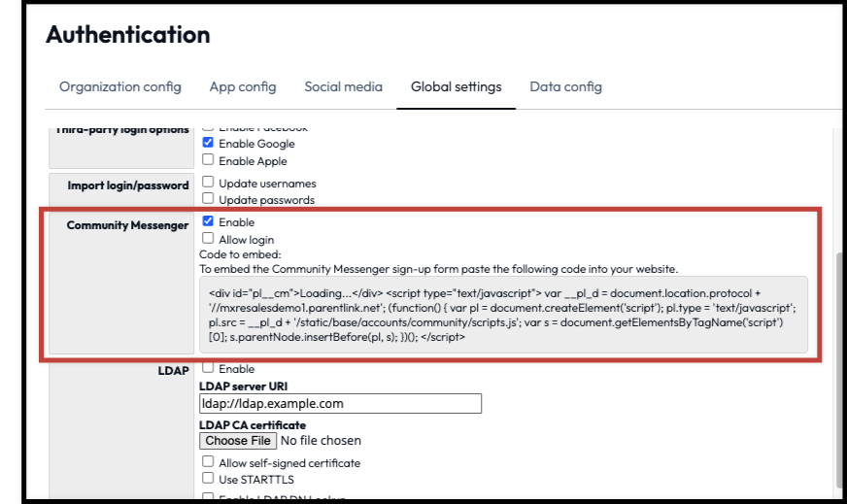Uncheck the Enable Google checkbox

point(208,143)
